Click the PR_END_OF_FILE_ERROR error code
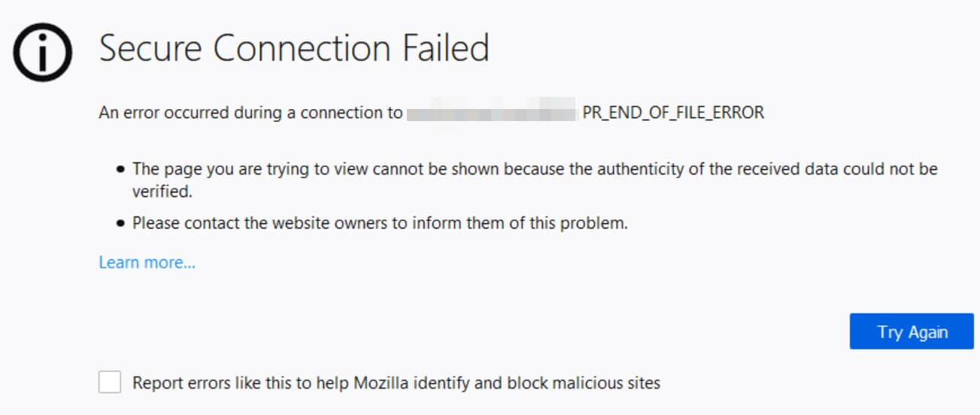980x415 pixels. tap(673, 113)
